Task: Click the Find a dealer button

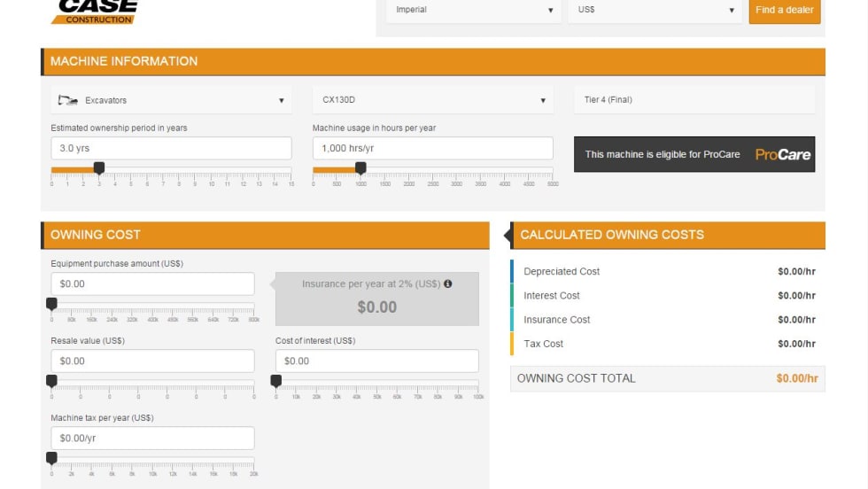Action: 784,11
